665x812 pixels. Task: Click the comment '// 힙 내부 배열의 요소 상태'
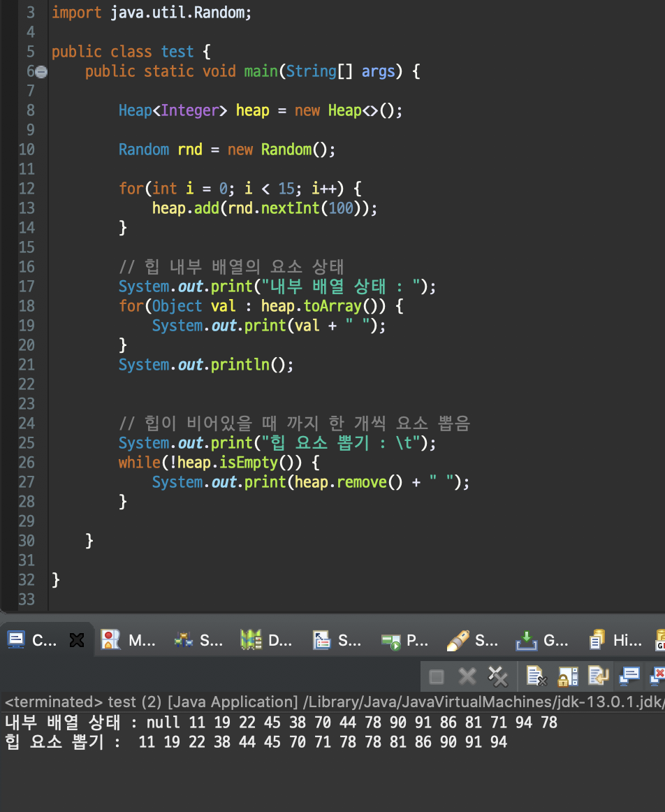pyautogui.click(x=231, y=267)
